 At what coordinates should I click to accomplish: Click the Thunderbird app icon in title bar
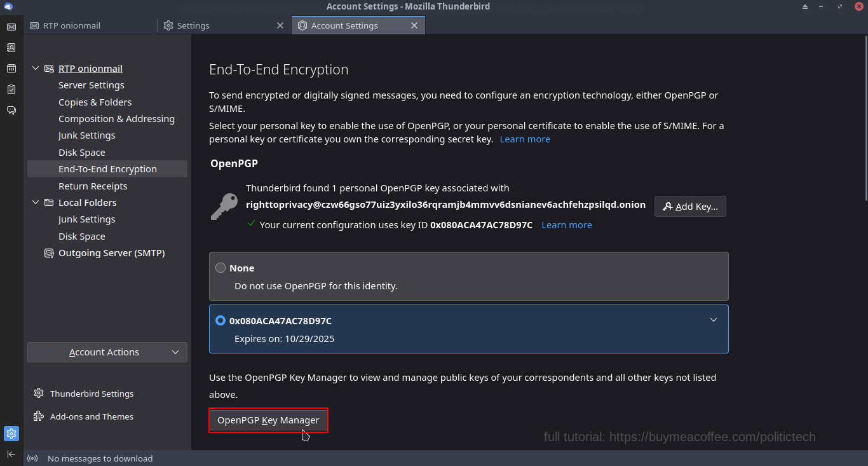(x=8, y=6)
